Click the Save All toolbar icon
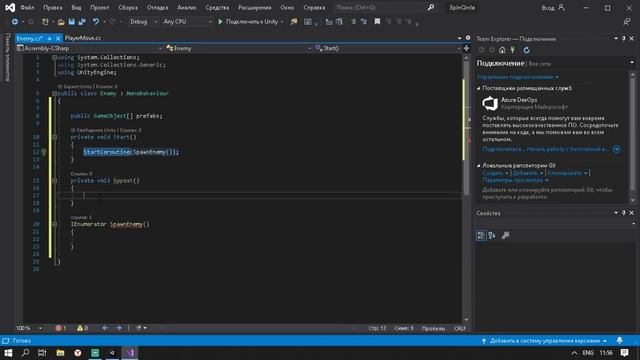The image size is (640, 360). [x=82, y=22]
